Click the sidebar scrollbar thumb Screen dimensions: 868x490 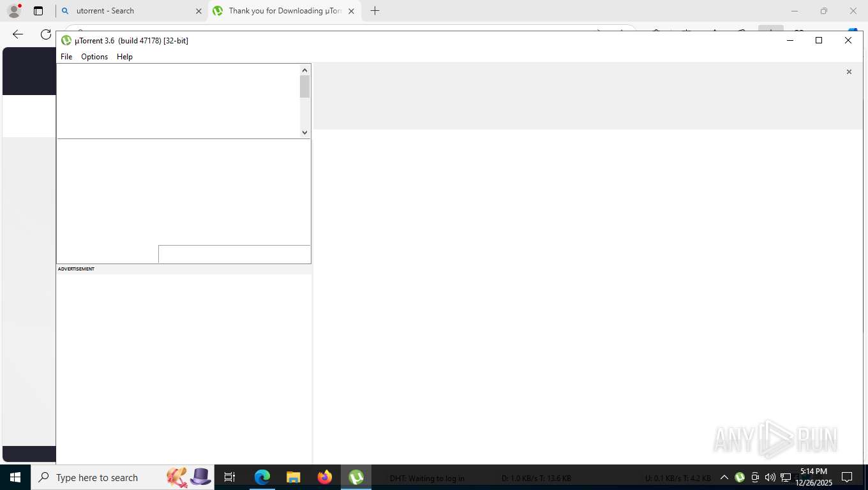click(305, 87)
